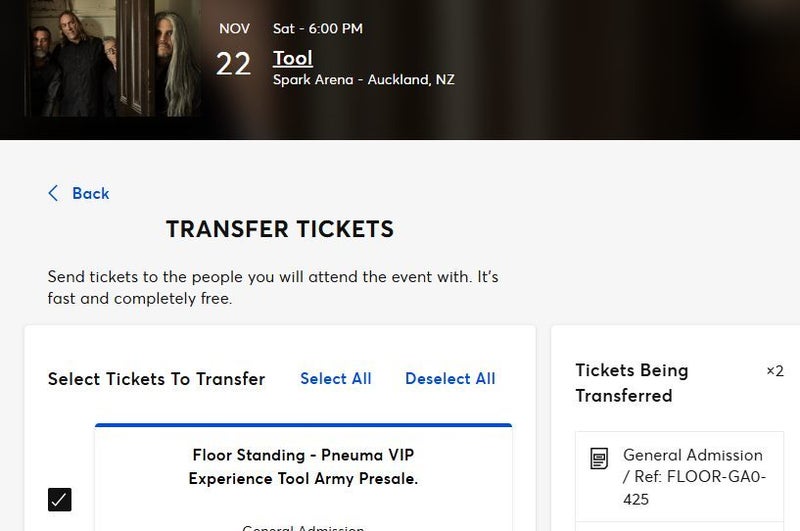Click Select All tickets

point(336,378)
